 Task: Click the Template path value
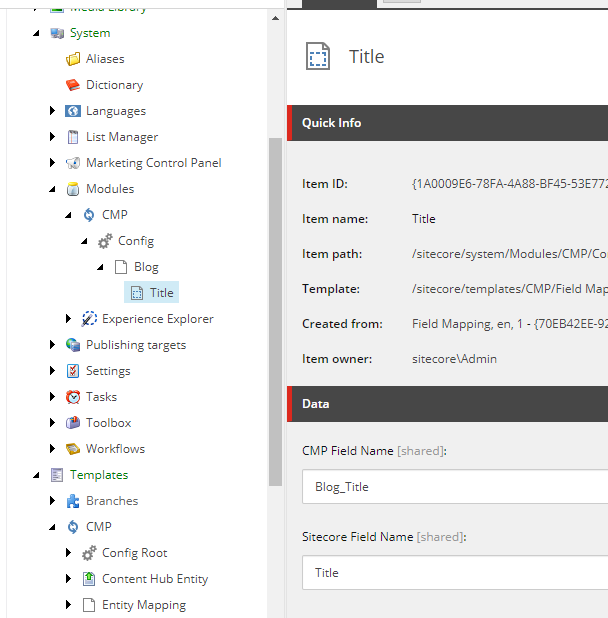pos(510,289)
